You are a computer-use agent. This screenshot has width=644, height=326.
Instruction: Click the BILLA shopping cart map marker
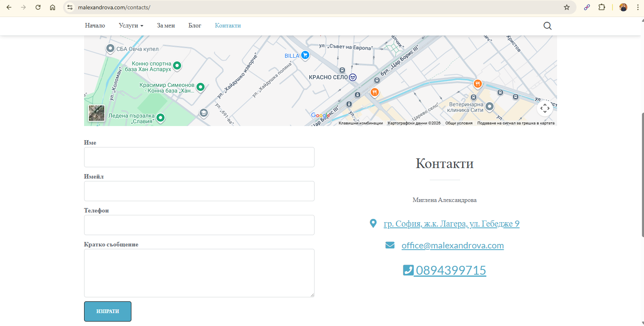[305, 55]
